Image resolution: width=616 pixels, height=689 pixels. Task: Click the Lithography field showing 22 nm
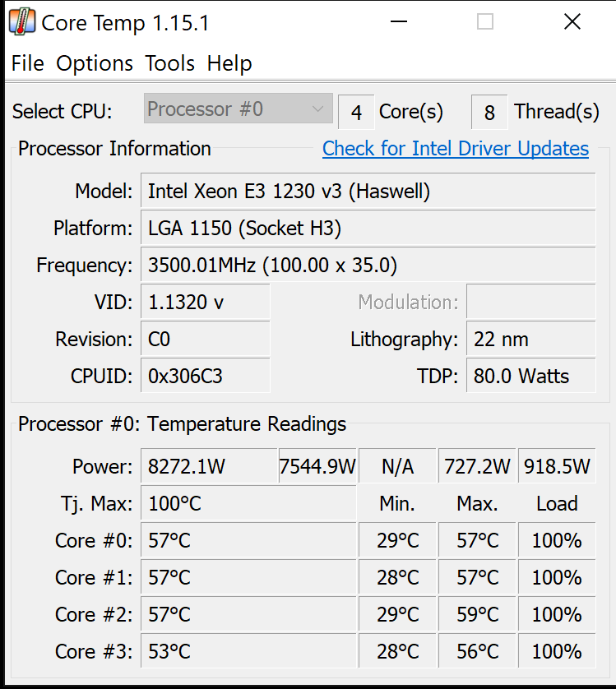530,339
